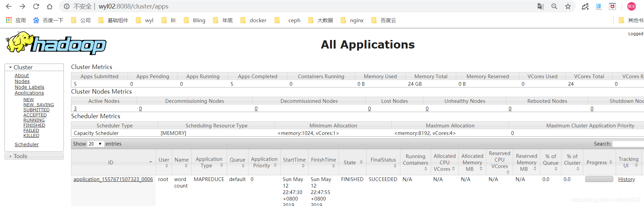This screenshot has height=206, width=644.
Task: Open the translate page icon in address bar
Action: (x=541, y=6)
